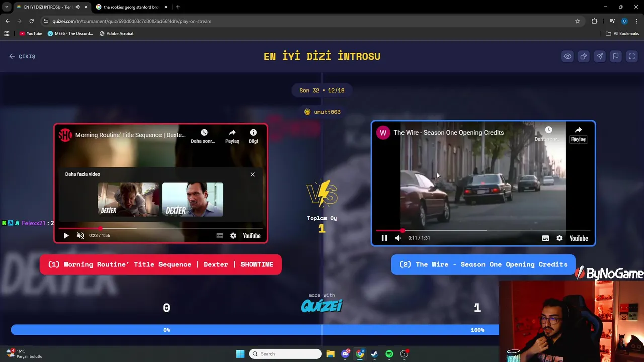Open YouTube bookmark
Viewport: 644px width, 362px height.
click(31, 34)
